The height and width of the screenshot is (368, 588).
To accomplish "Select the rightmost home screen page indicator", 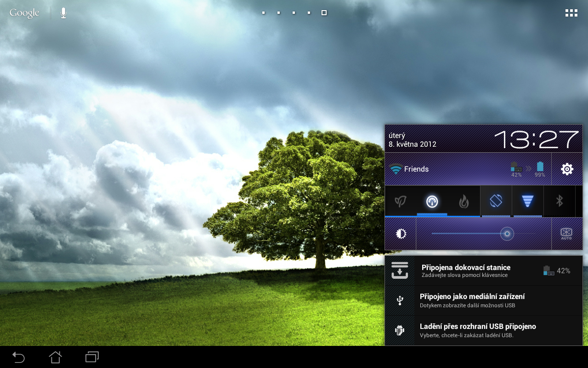I will point(324,12).
